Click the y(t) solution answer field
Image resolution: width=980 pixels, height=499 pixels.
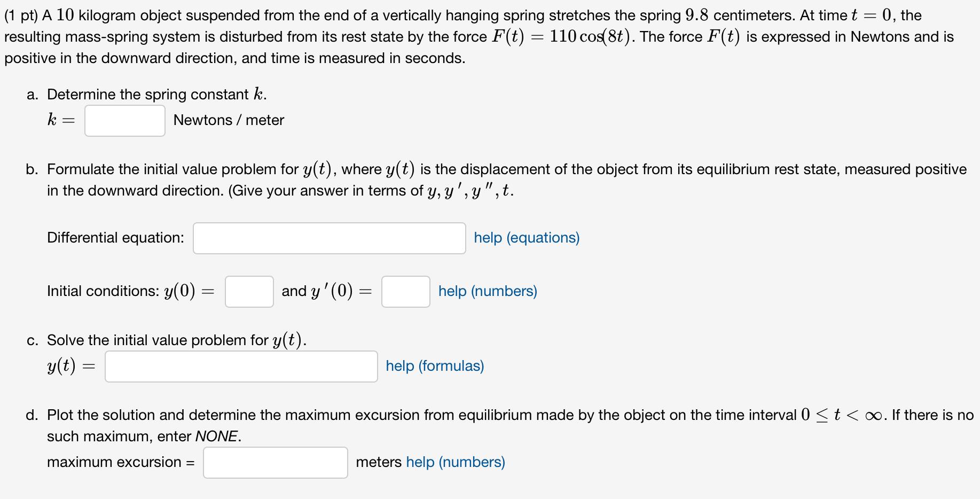click(241, 367)
